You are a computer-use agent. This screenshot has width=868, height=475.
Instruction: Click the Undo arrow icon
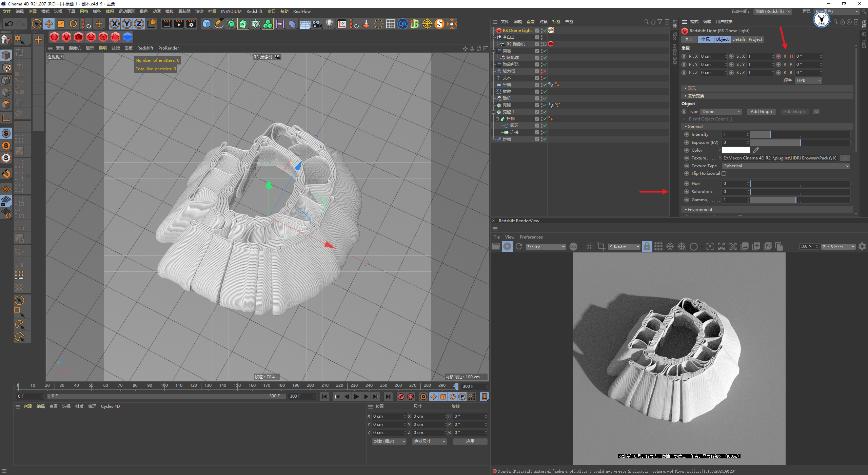(x=9, y=24)
